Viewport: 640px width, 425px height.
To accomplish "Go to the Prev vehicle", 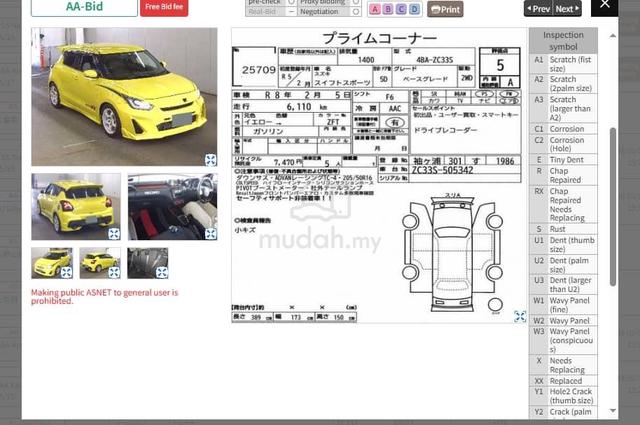I will pos(538,9).
